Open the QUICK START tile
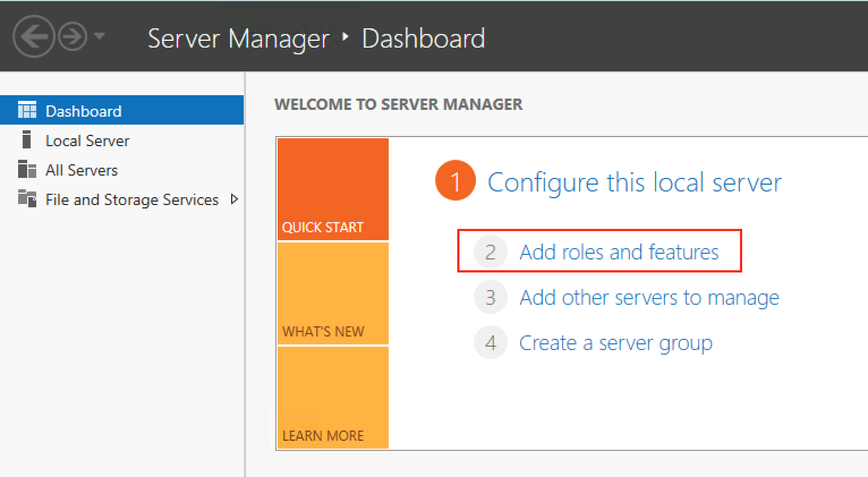 point(333,189)
